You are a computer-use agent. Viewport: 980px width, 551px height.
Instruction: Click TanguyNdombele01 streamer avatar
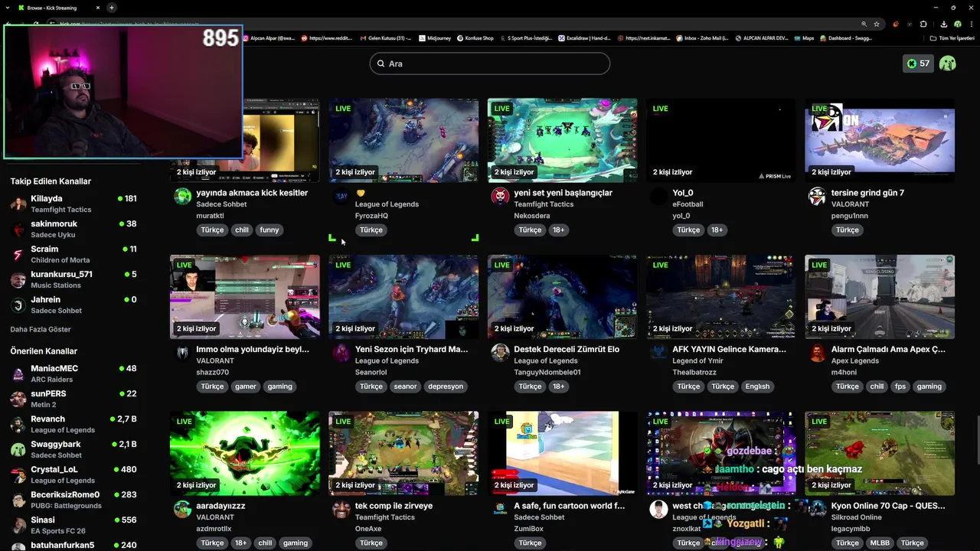coord(500,353)
